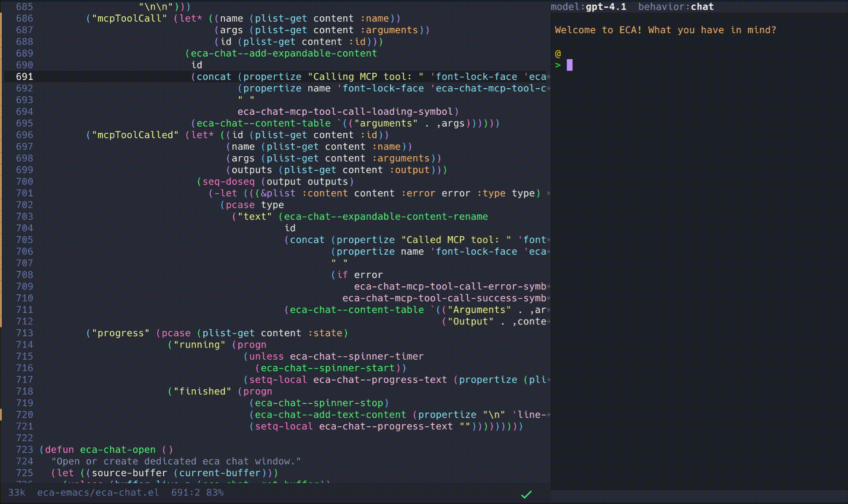The image size is (848, 504).
Task: Click the truncation arrow ending line 691
Action: [x=549, y=77]
